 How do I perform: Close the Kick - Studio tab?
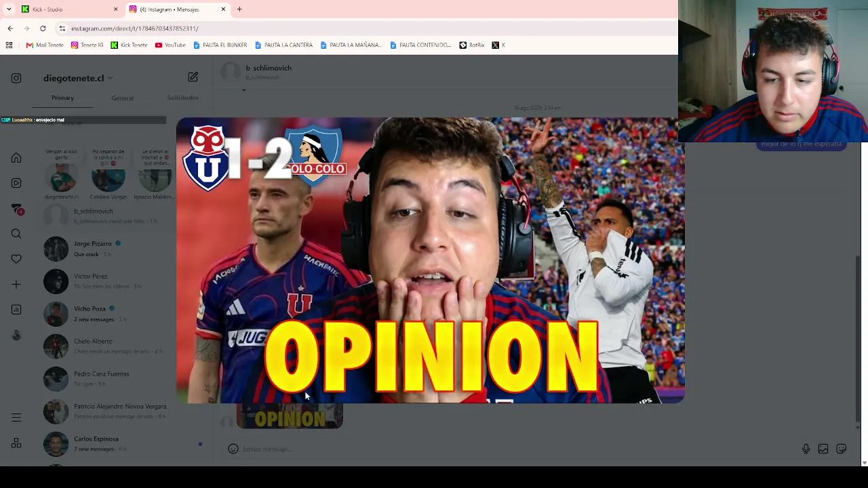click(x=115, y=9)
